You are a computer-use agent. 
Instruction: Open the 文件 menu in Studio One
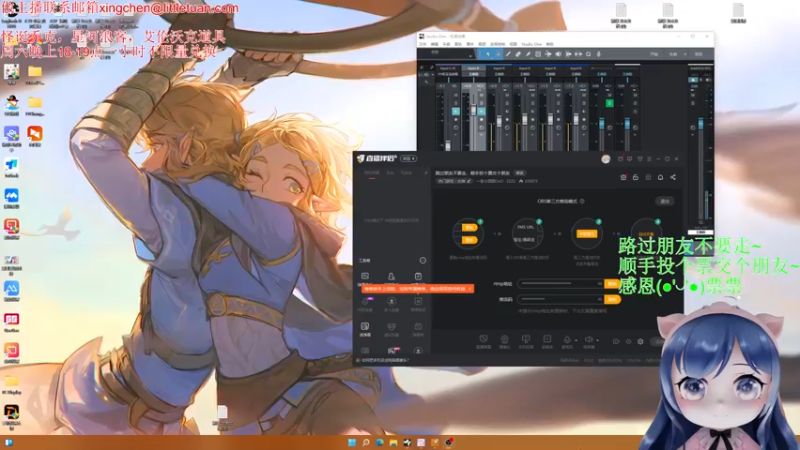point(422,44)
